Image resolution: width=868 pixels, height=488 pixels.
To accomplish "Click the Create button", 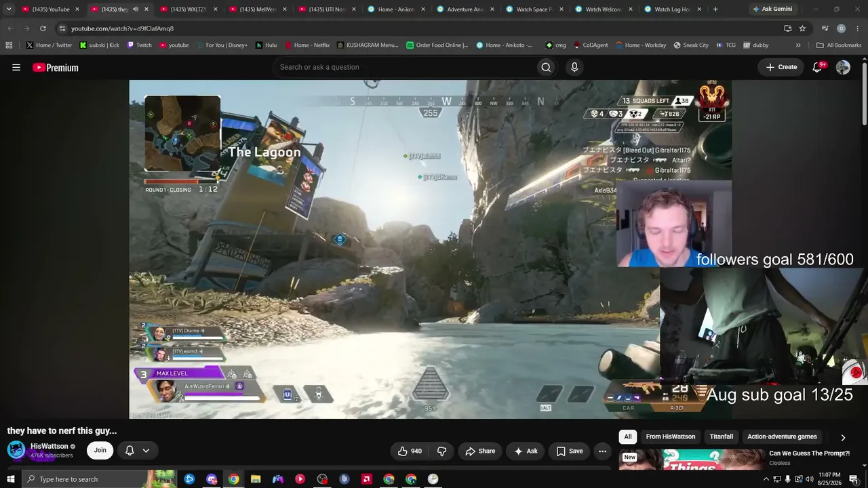I will 781,67.
